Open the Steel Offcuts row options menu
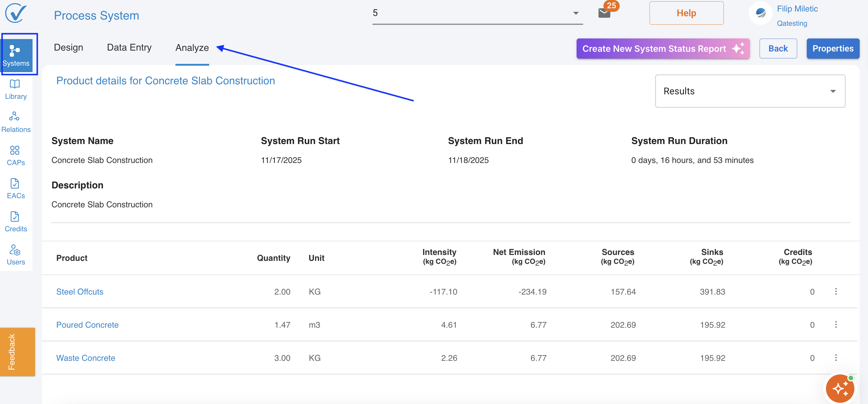Screen dimensions: 868x404 (x=836, y=291)
